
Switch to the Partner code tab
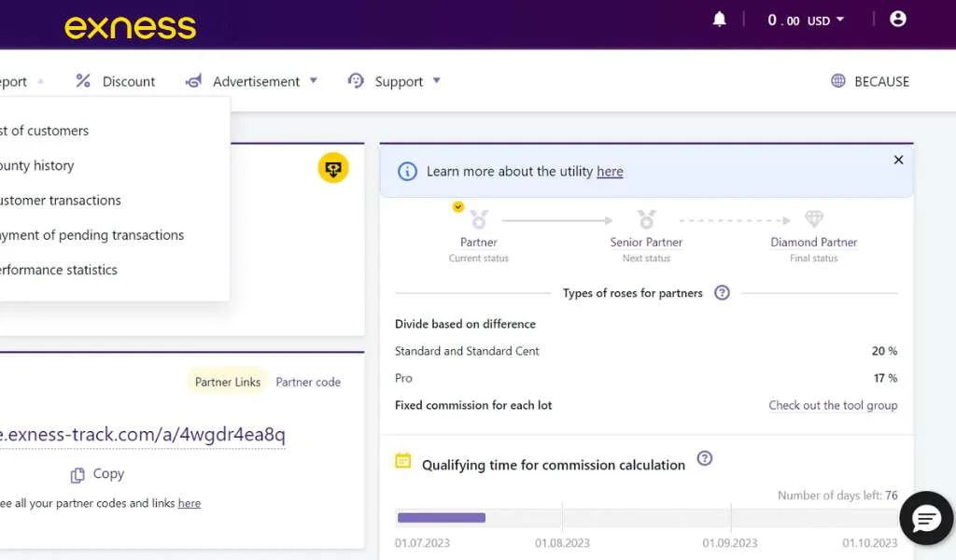coord(308,382)
